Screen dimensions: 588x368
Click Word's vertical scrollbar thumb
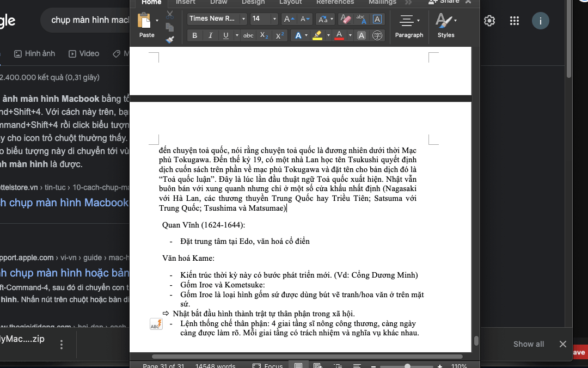tap(476, 341)
